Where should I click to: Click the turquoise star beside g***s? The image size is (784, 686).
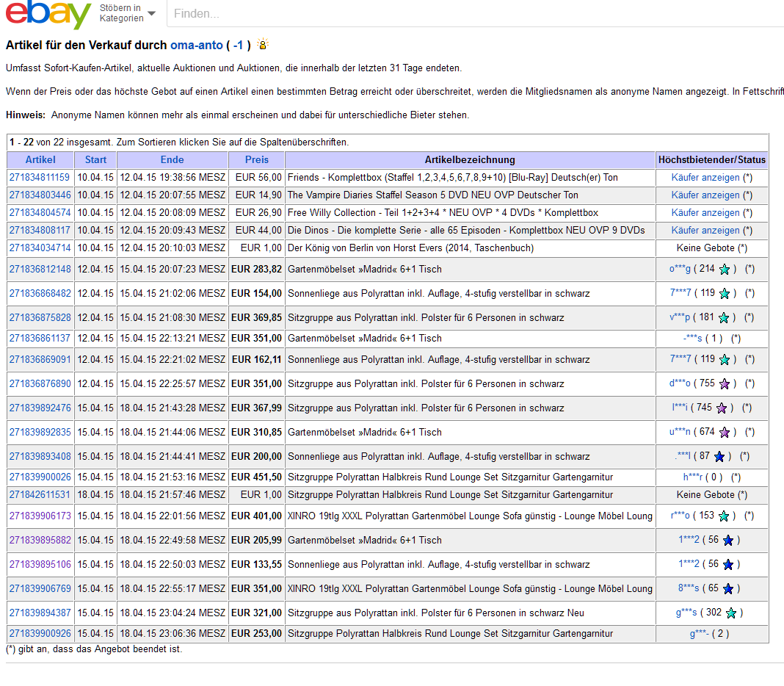pyautogui.click(x=731, y=613)
